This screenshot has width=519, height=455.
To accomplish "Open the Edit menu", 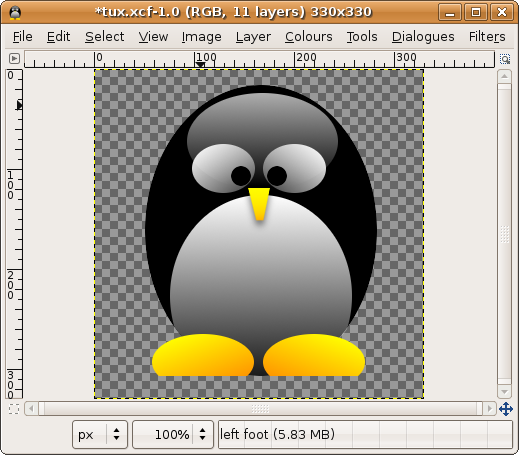I will [x=58, y=37].
